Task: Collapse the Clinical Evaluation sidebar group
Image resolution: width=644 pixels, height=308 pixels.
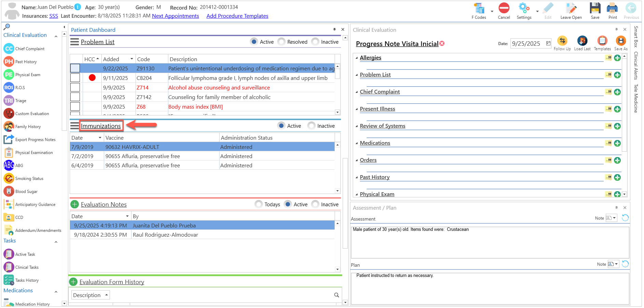Action: point(56,36)
